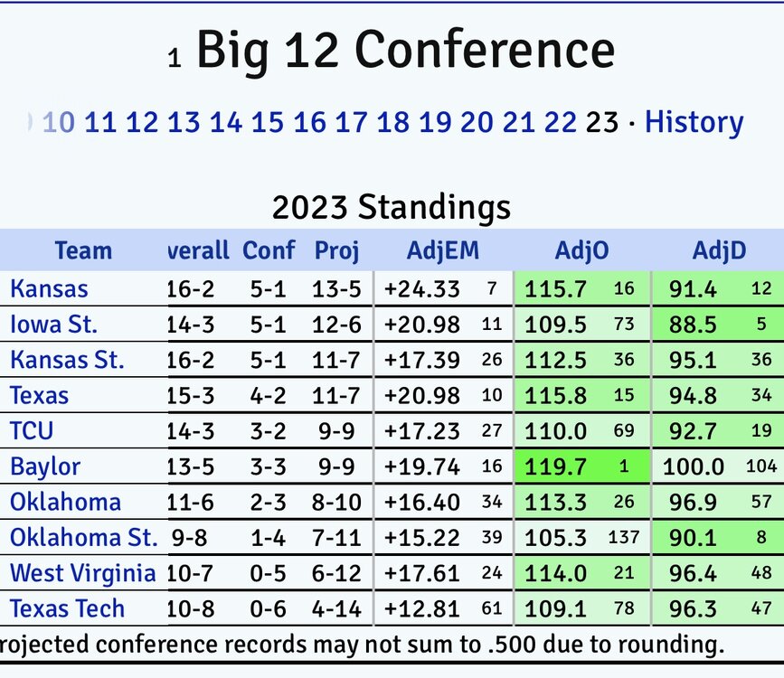
Task: Open the History link
Action: 694,122
